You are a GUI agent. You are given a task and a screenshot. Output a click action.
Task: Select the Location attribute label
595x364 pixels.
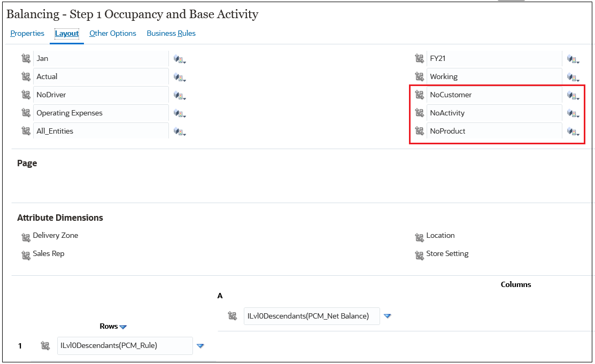pos(440,235)
